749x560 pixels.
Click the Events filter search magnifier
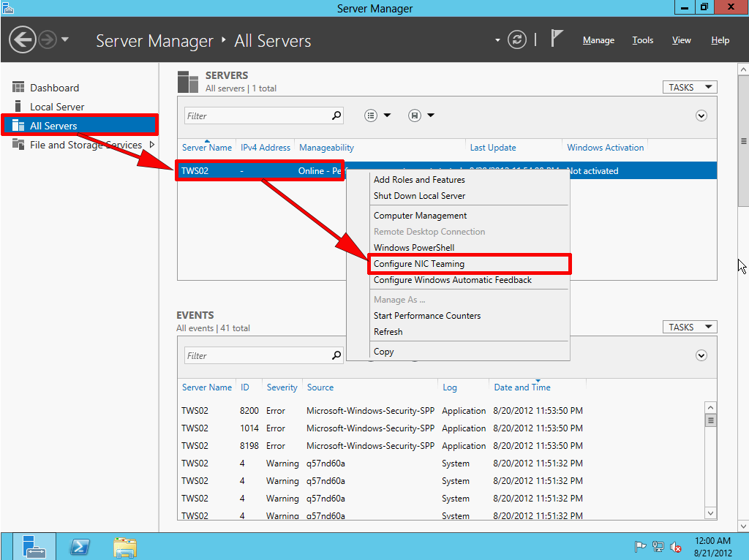pos(336,355)
